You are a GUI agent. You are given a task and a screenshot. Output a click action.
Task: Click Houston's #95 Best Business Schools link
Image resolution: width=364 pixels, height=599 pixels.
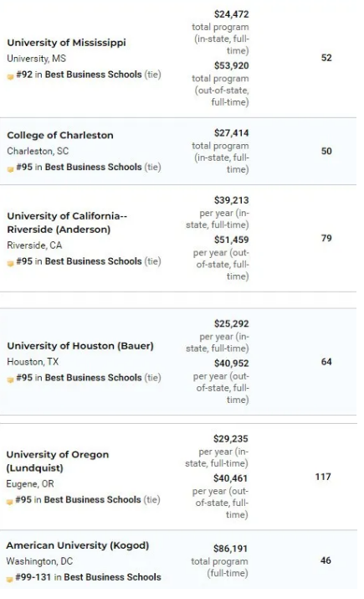click(89, 378)
